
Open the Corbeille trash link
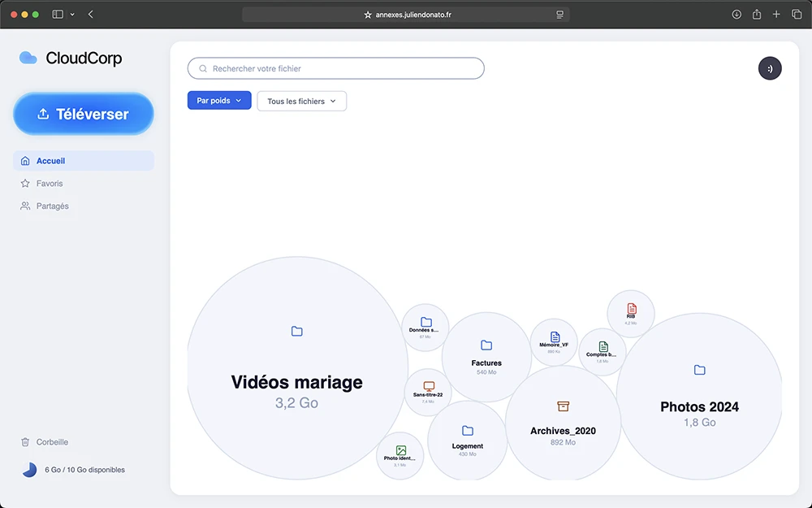click(52, 442)
